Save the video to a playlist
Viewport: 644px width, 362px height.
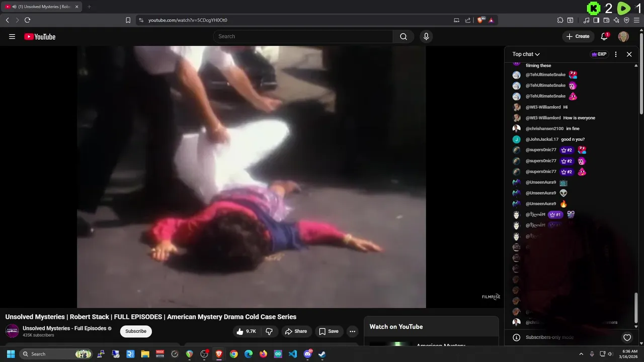click(x=329, y=331)
